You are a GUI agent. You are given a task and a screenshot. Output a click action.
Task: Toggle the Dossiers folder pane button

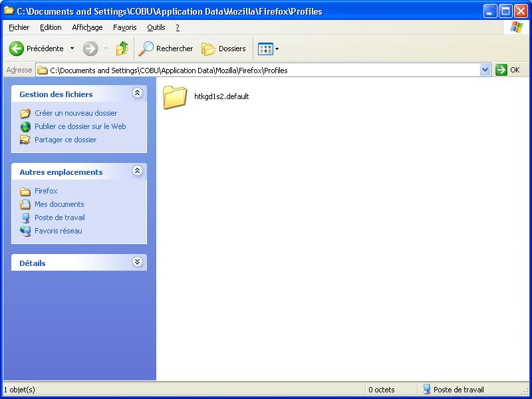click(x=223, y=49)
